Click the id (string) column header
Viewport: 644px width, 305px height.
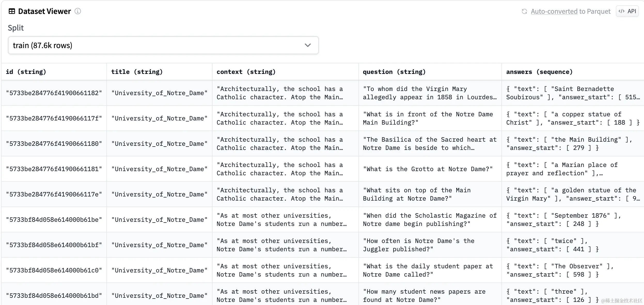(x=26, y=72)
